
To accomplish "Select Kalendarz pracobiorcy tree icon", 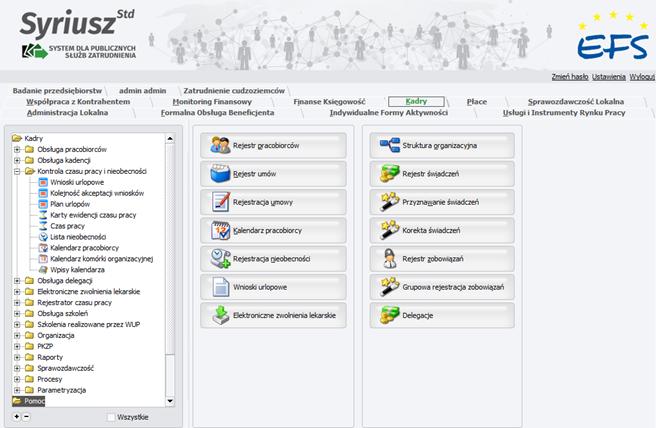I will click(x=43, y=247).
